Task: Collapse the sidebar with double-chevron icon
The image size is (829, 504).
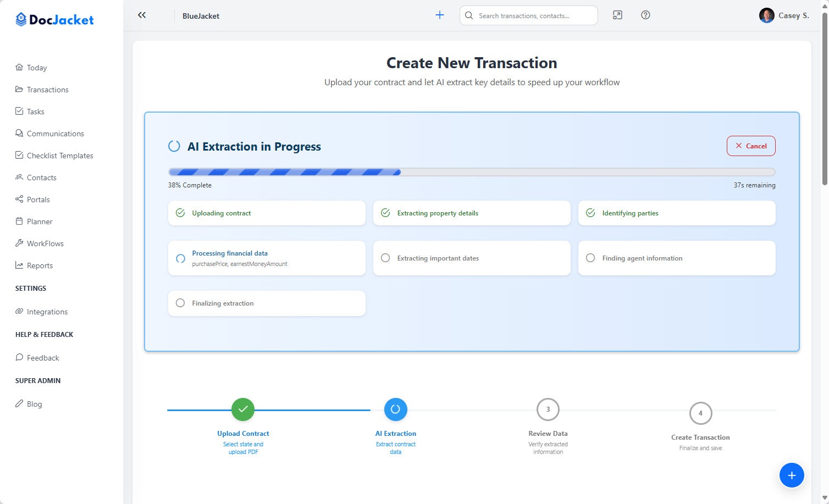Action: click(142, 15)
